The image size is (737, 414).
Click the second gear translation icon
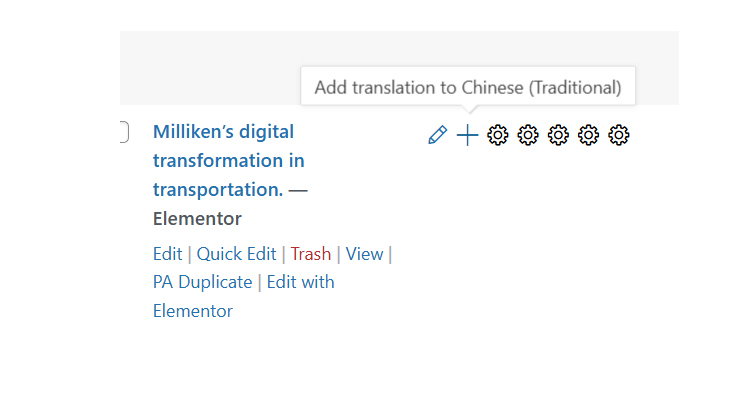click(528, 136)
